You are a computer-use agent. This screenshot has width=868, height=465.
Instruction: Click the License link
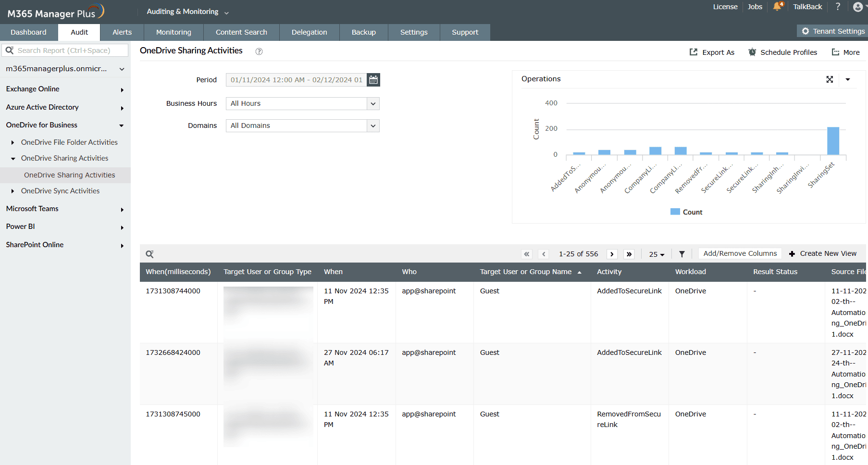coord(725,7)
